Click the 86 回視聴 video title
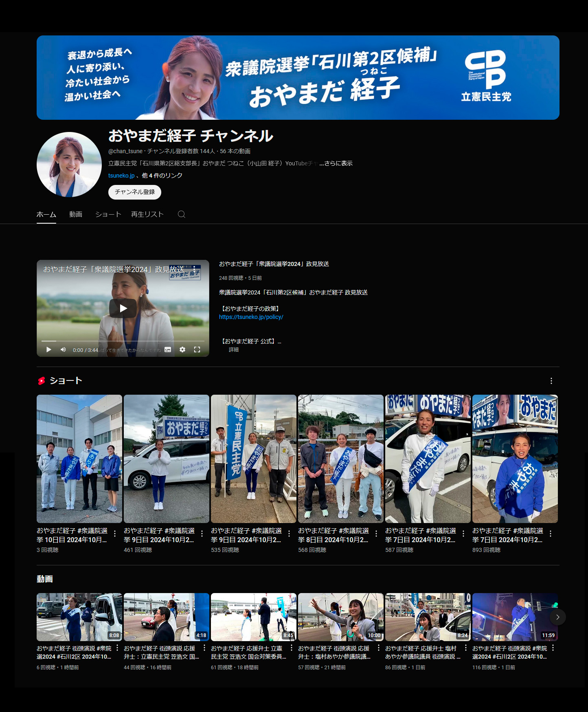The image size is (588, 712). pyautogui.click(x=423, y=653)
